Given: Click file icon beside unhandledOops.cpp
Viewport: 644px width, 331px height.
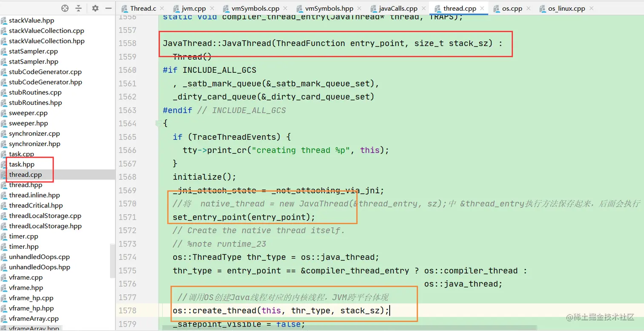Looking at the screenshot, I should coord(4,257).
